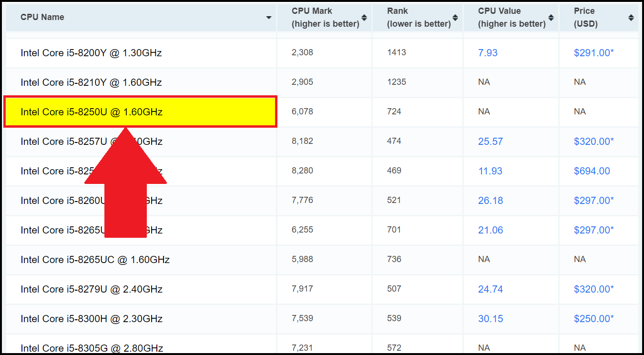Click the $250.00 price for i5-8300H

pos(593,318)
